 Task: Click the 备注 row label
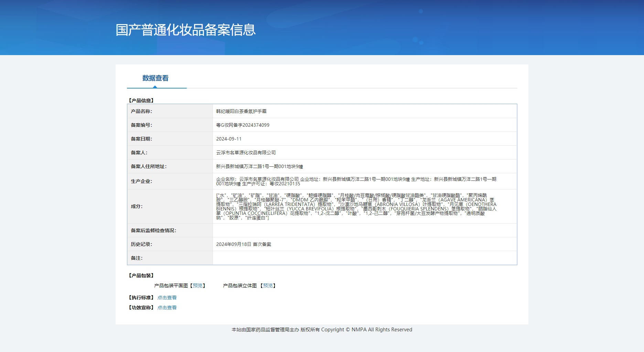point(137,258)
